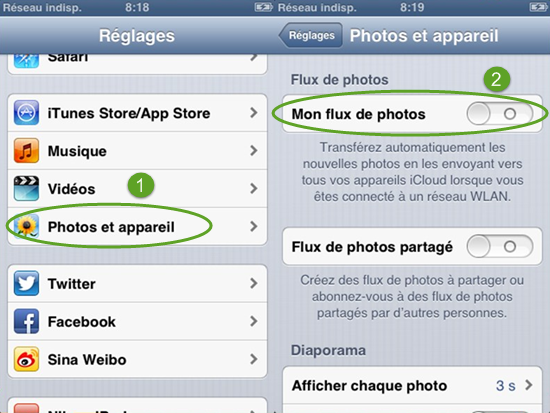Enable the Mon flux de photos switch

click(500, 114)
